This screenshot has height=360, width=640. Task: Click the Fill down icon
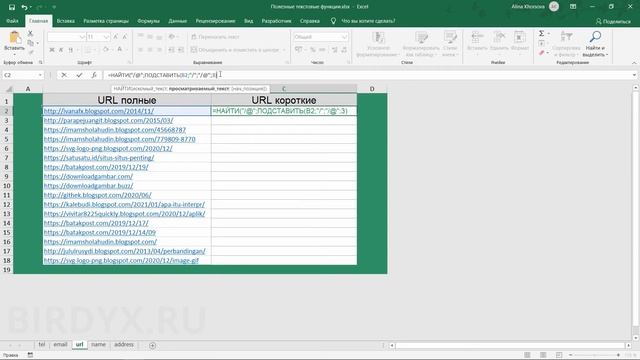pos(541,43)
